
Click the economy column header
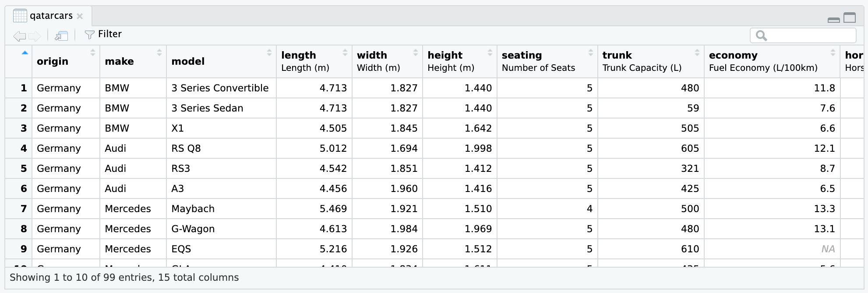point(763,61)
